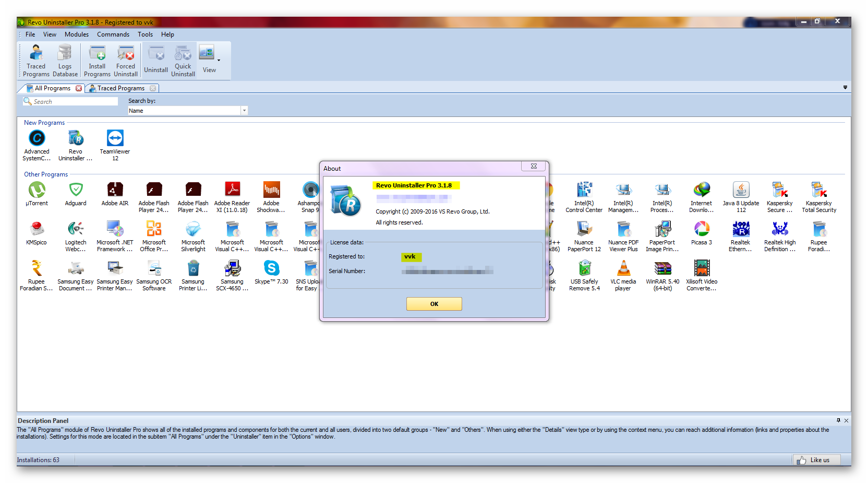868x483 pixels.
Task: Switch to the Traced Programs tab
Action: [120, 88]
